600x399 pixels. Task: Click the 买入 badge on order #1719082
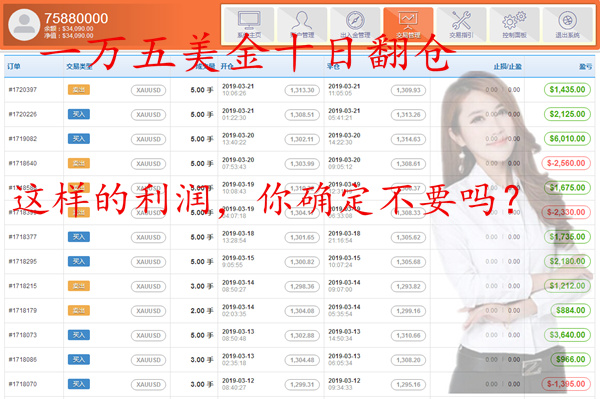79,138
